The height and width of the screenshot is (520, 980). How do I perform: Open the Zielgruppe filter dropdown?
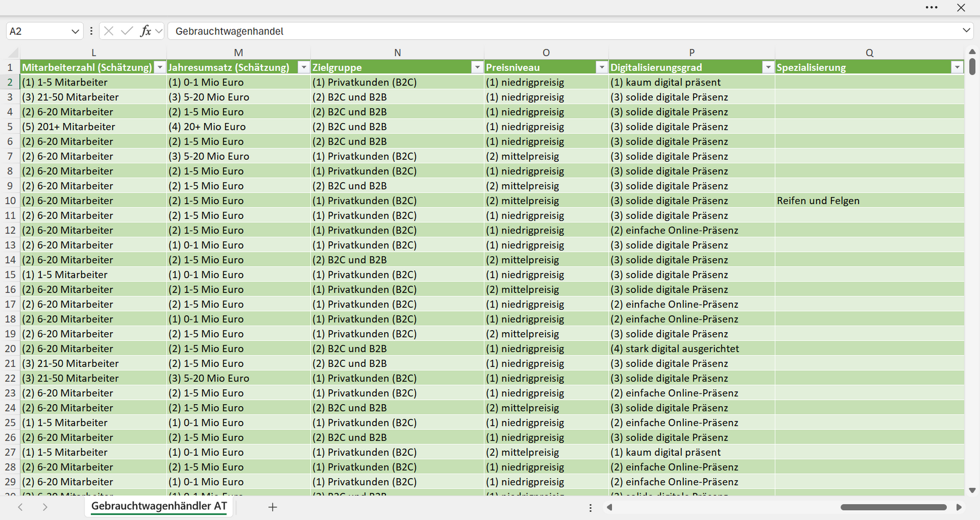click(477, 68)
